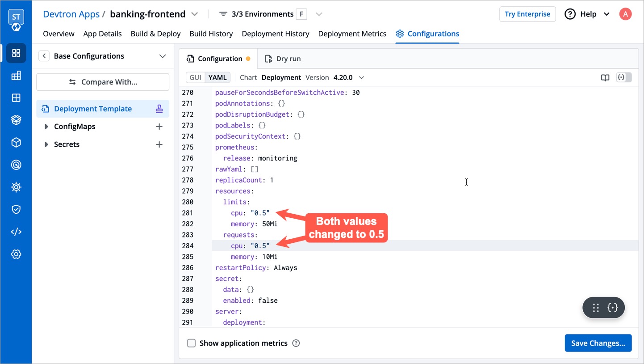
Task: Click the Applications grid icon in sidebar
Action: pos(16,53)
